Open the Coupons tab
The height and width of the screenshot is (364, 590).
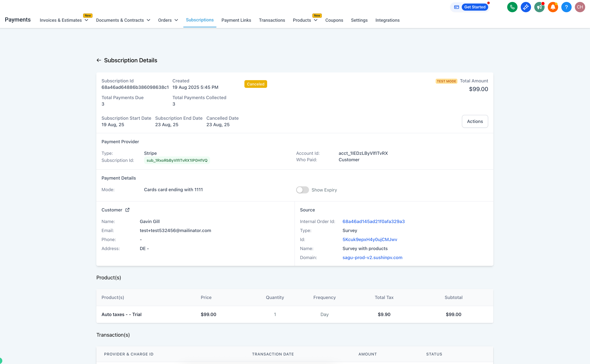pos(334,20)
